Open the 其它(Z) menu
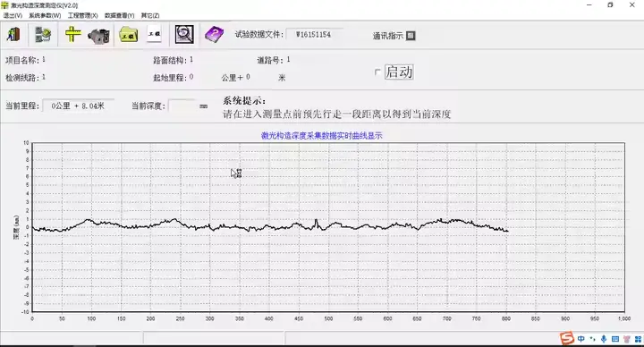Screen dimensions: 644x347 click(x=150, y=15)
